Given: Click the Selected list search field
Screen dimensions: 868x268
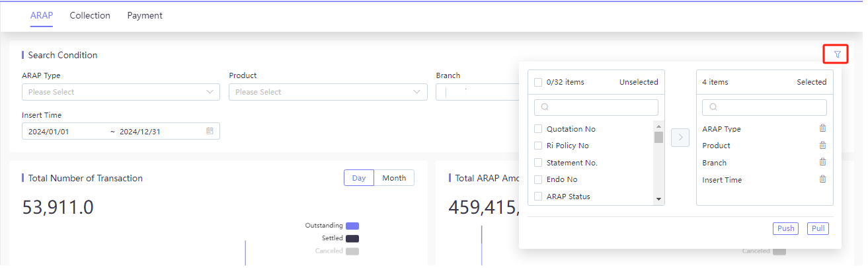Looking at the screenshot, I should tap(765, 107).
